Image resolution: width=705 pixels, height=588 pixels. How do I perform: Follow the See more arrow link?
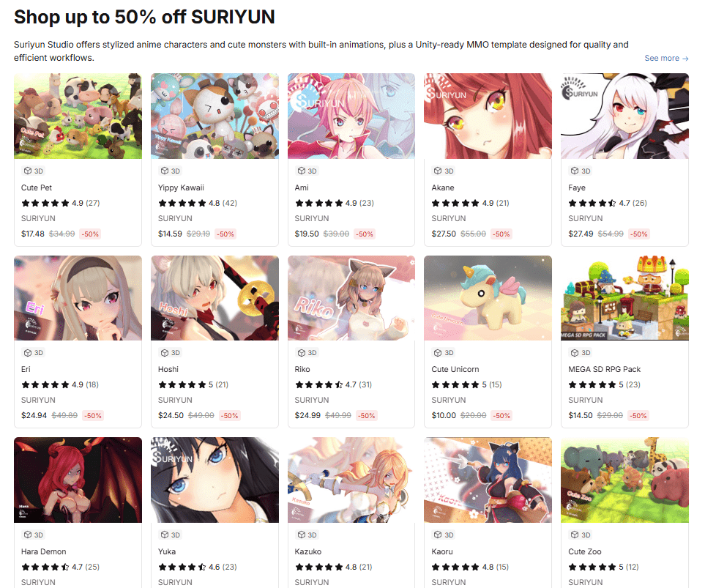(666, 59)
